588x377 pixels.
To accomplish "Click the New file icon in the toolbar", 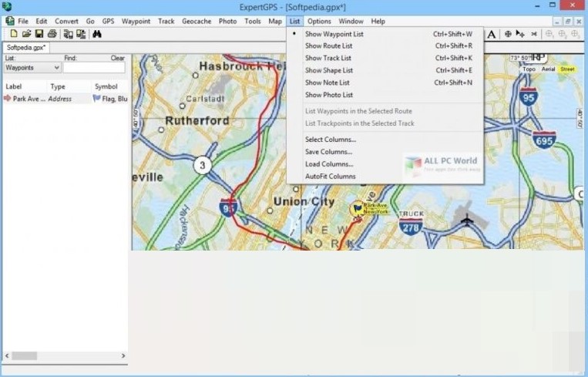I will (x=14, y=34).
